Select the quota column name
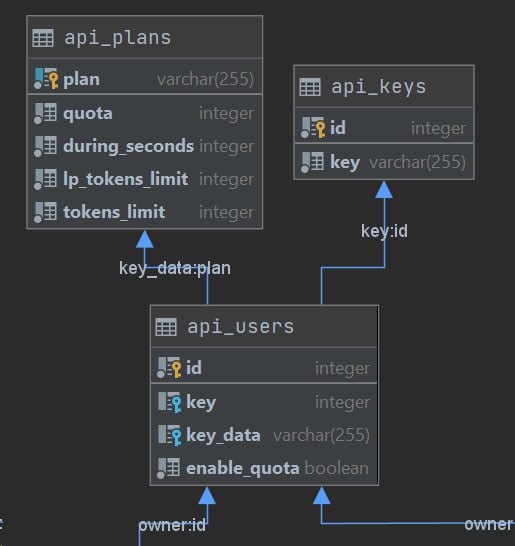The height and width of the screenshot is (546, 515). tap(88, 114)
